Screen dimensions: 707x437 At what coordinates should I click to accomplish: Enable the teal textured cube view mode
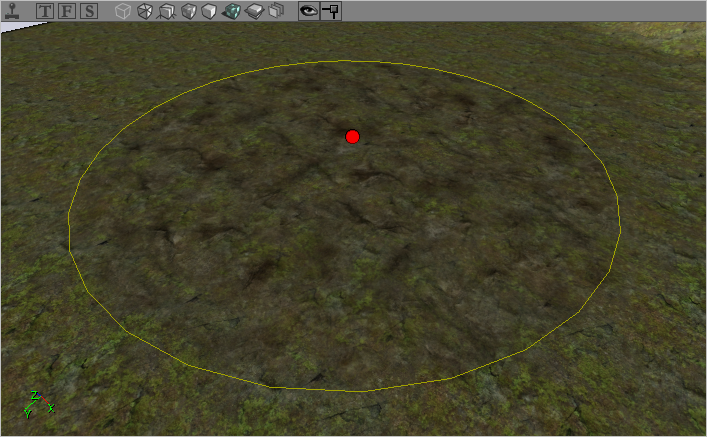click(x=231, y=12)
